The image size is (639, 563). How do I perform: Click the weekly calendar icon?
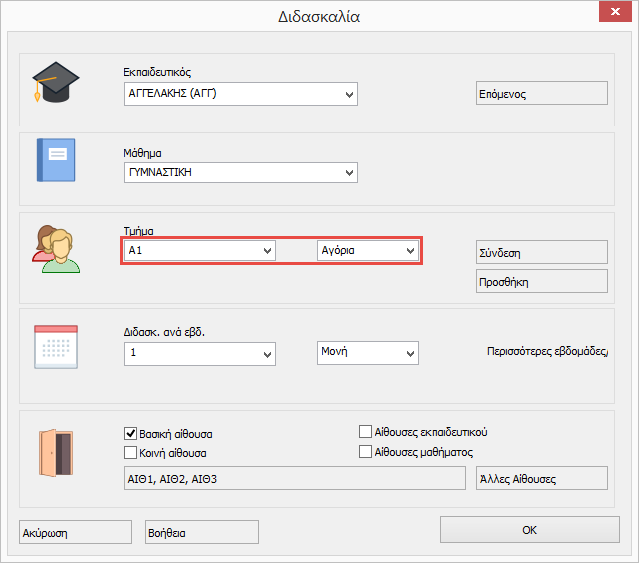(x=55, y=348)
